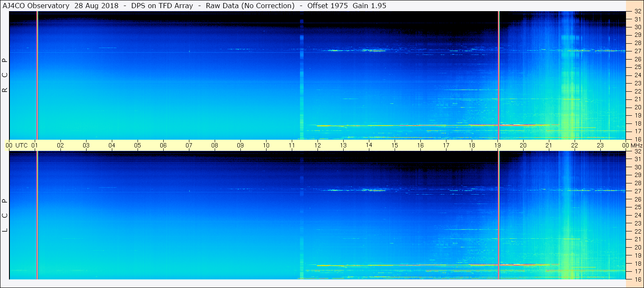
Task: Pick hour label "13" on the time axis
Action: click(343, 145)
